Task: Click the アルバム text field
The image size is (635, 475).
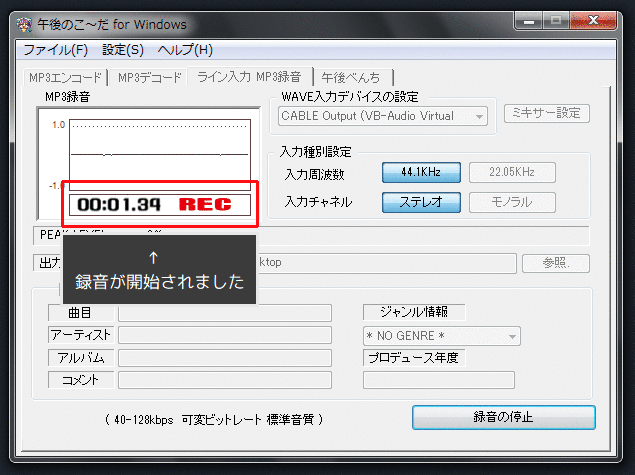Action: [224, 357]
